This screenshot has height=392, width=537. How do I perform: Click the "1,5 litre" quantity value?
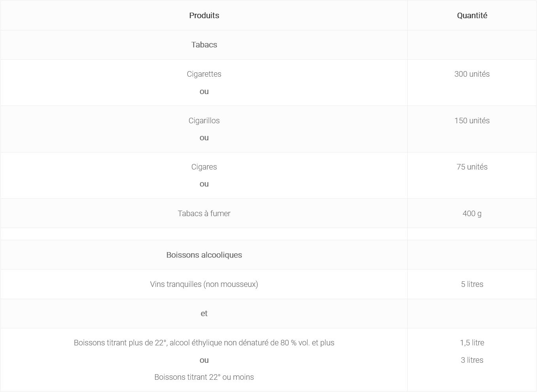pyautogui.click(x=472, y=343)
